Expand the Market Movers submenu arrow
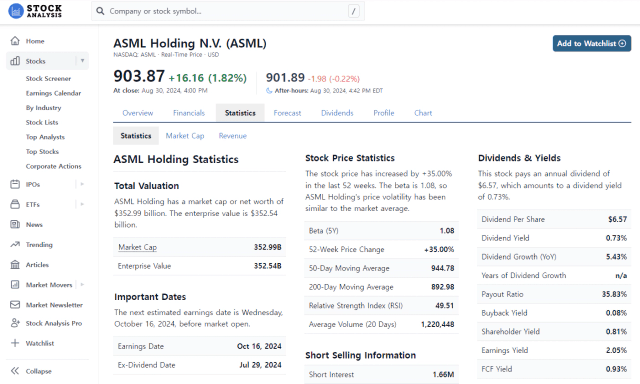The image size is (640, 384). (x=82, y=285)
